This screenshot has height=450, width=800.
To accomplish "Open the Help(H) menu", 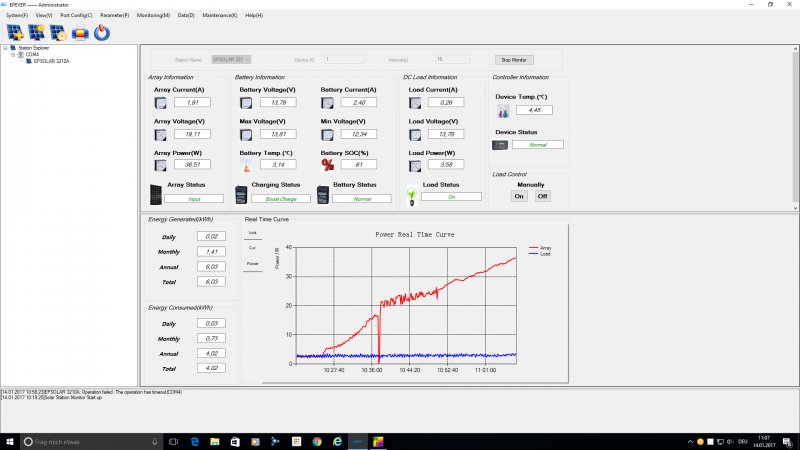I will click(254, 15).
